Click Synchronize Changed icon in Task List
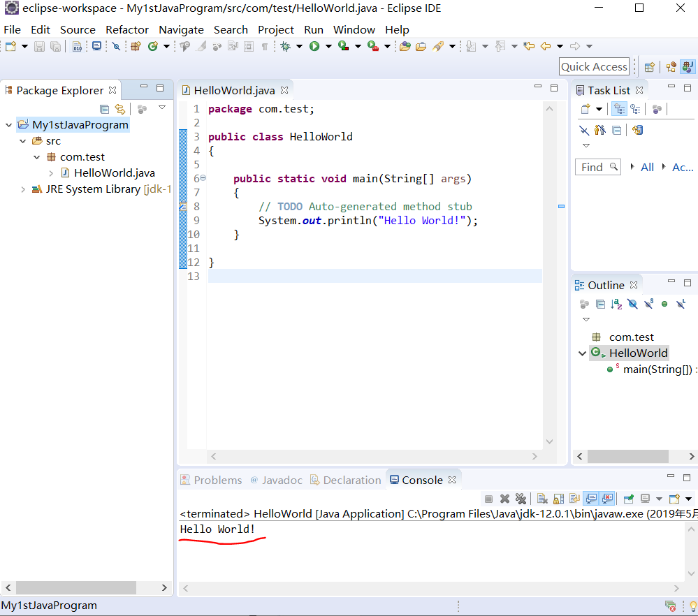This screenshot has height=616, width=698. coord(637,131)
